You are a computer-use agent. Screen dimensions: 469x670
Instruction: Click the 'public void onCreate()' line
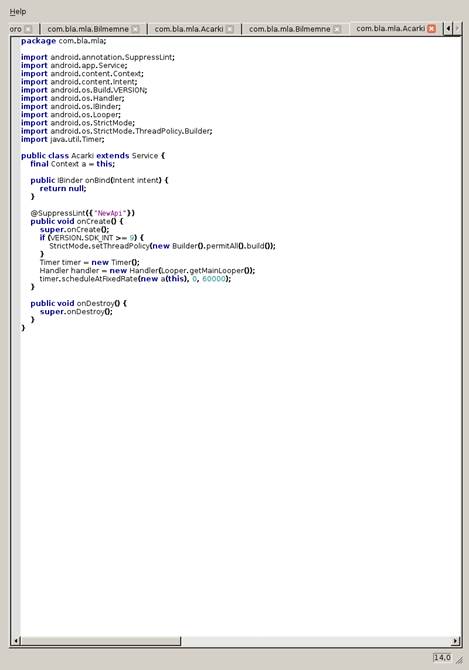click(77, 221)
